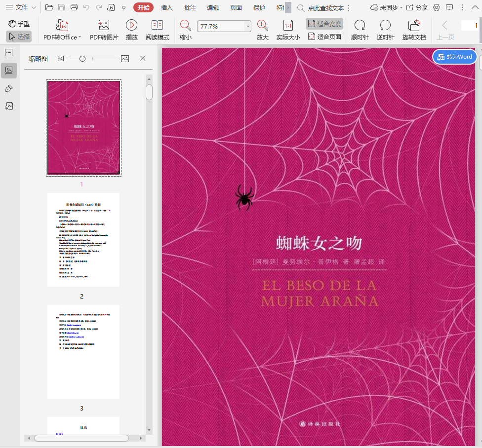The width and height of the screenshot is (482, 448).
Task: Open the bookmarks outline sidebar icon
Action: [x=9, y=52]
